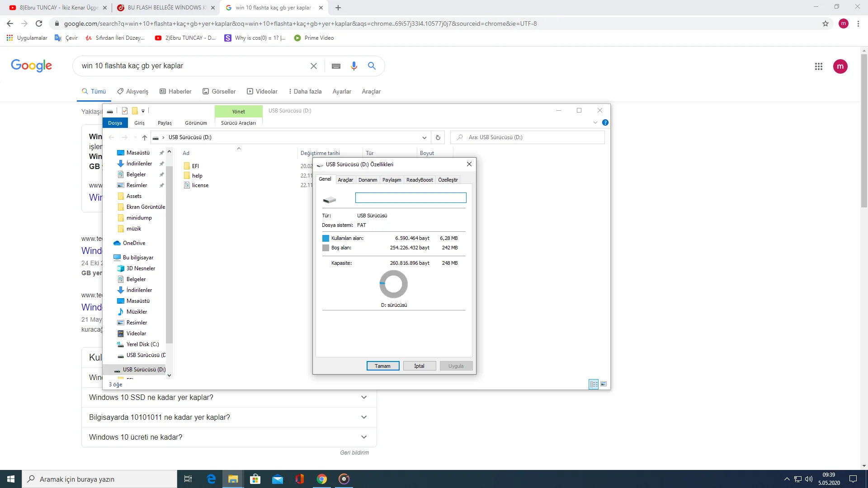Click the drive label text field
The height and width of the screenshot is (488, 868).
coord(410,198)
